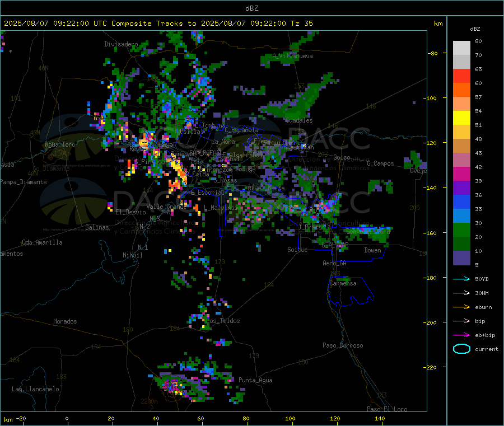
Task: Click the 'Tz 35' threshold text
Action: point(301,24)
